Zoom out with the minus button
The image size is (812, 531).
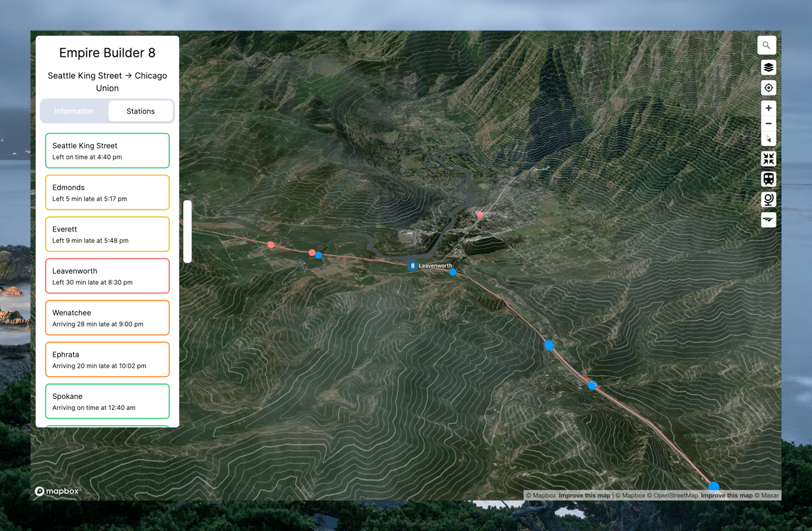(x=768, y=124)
